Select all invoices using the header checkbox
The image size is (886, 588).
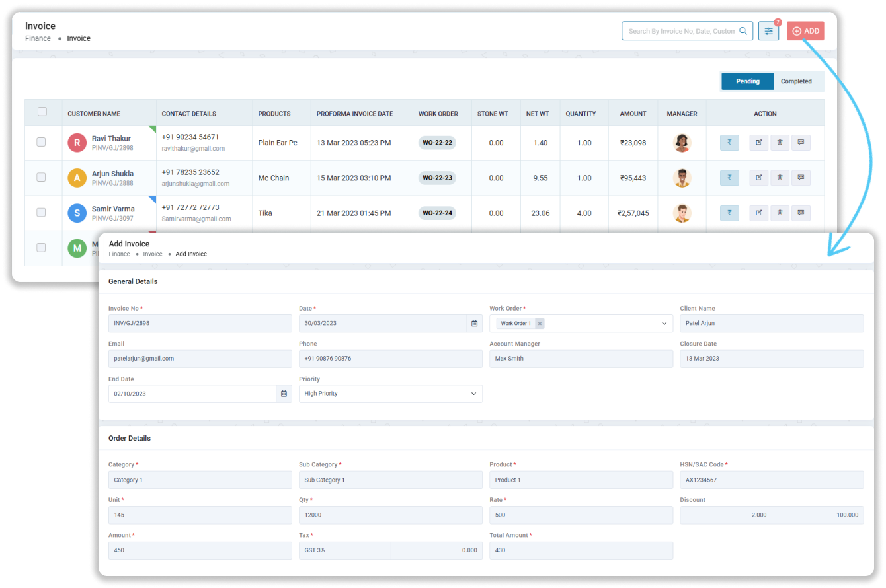[44, 113]
